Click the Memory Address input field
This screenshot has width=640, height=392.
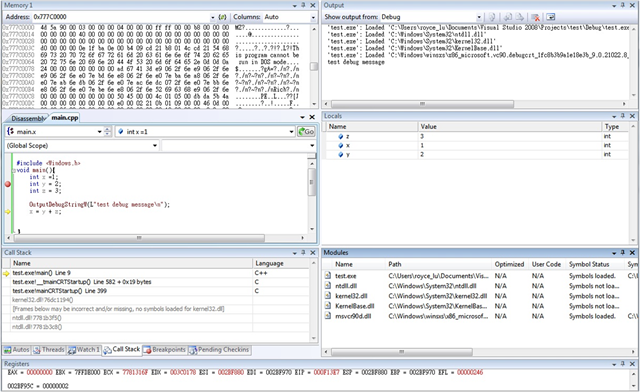click(x=120, y=17)
